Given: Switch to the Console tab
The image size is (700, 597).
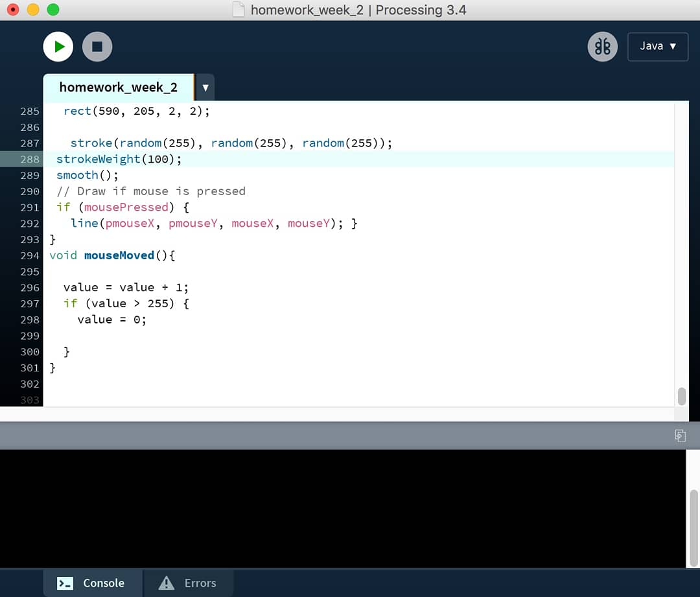Looking at the screenshot, I should click(x=93, y=583).
